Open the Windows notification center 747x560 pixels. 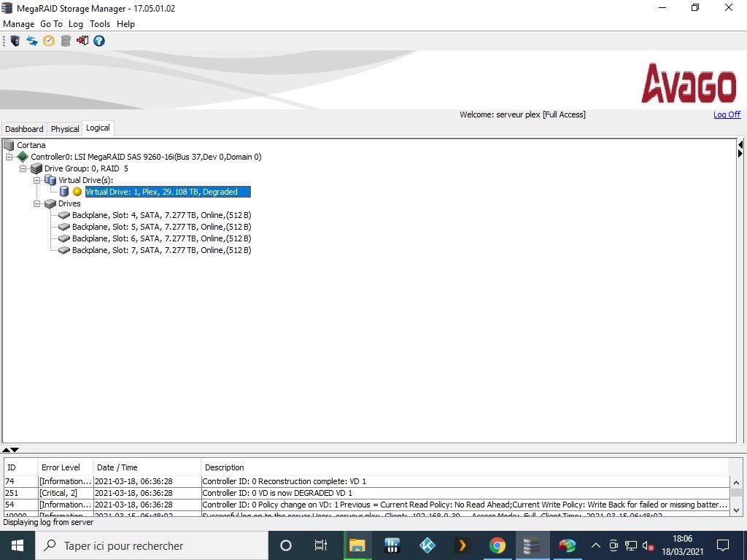[723, 545]
